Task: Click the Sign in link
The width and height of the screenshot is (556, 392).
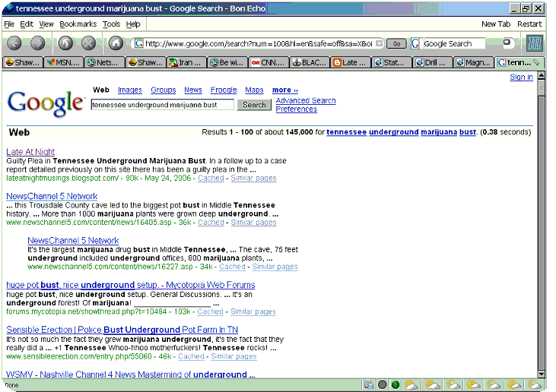Action: 521,77
